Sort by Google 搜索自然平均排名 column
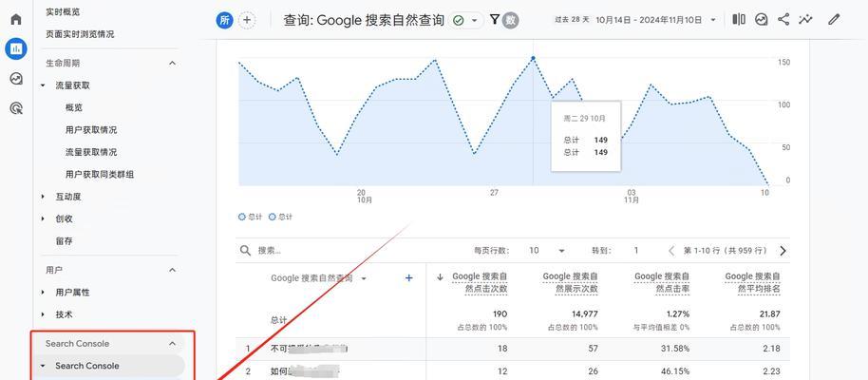 (752, 282)
